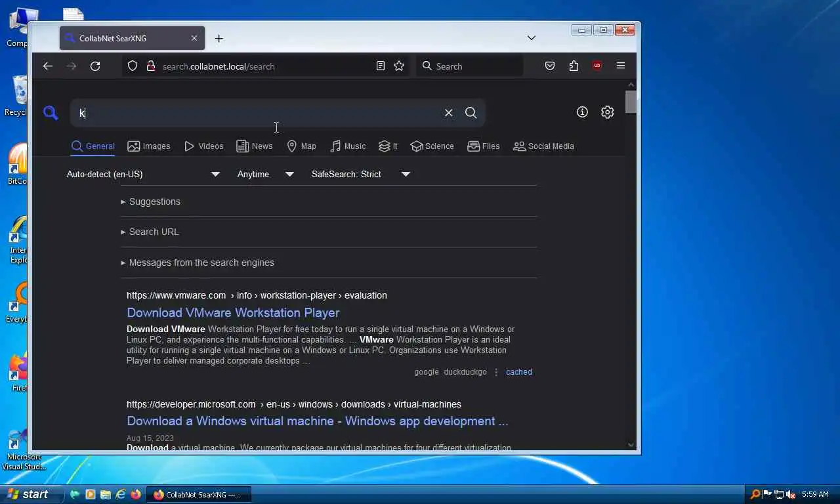Open the Anytime time range dropdown
The width and height of the screenshot is (840, 504).
click(x=265, y=174)
